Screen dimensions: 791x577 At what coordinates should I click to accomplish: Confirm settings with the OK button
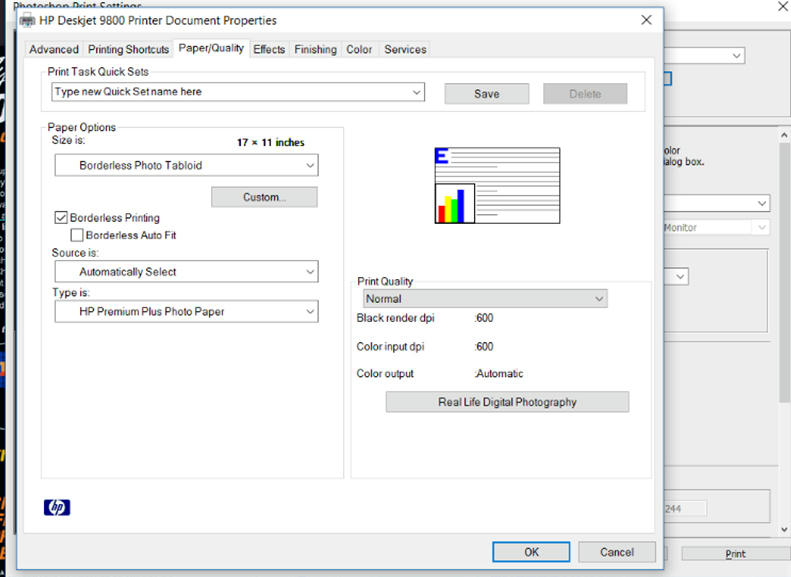(531, 552)
